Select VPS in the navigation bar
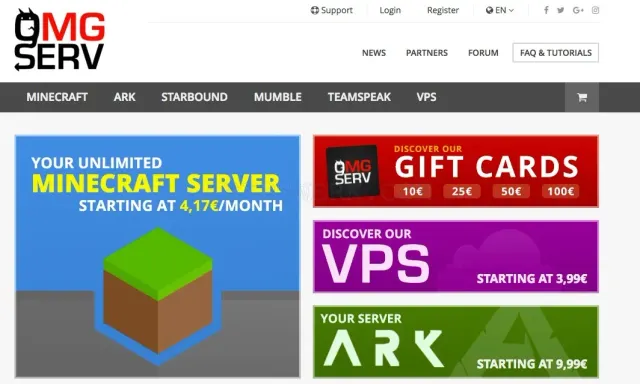640x384 pixels. [427, 97]
